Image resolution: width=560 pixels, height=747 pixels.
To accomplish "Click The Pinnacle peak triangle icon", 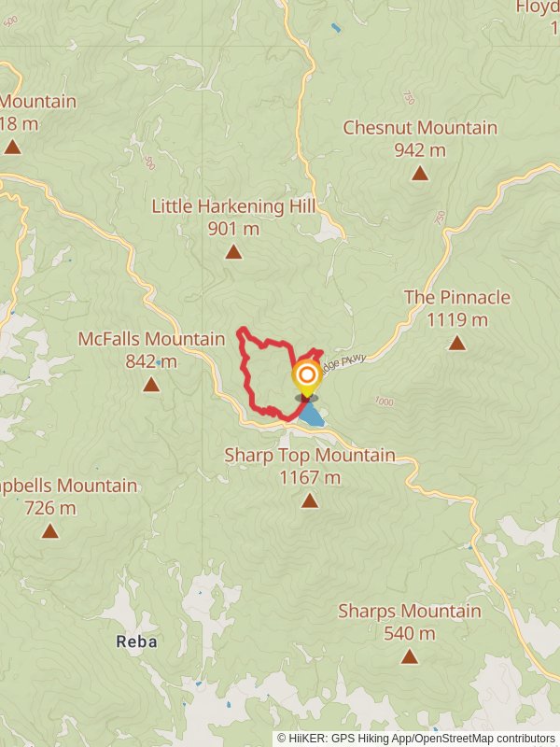I will click(x=457, y=343).
